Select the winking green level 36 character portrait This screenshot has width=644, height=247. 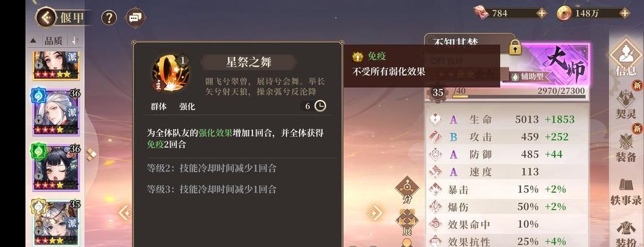(56, 167)
